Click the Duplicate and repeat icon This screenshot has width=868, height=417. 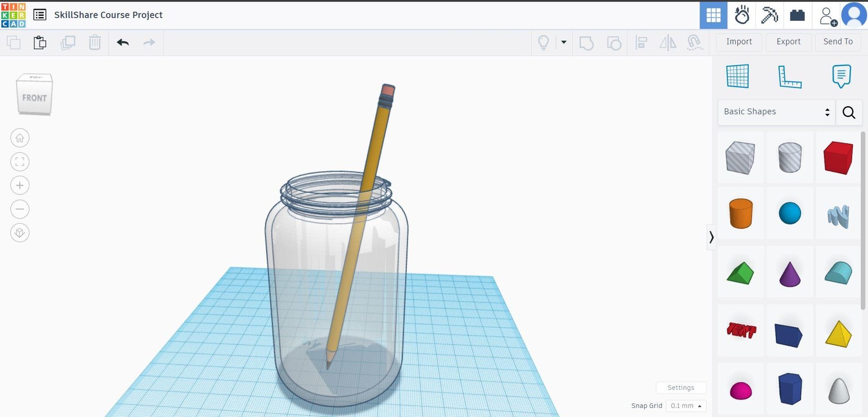68,42
